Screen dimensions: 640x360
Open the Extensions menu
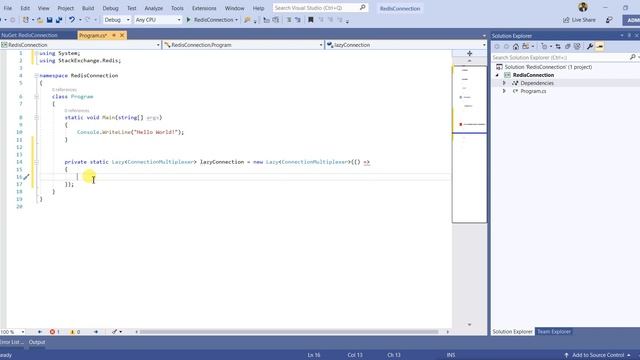204,8
